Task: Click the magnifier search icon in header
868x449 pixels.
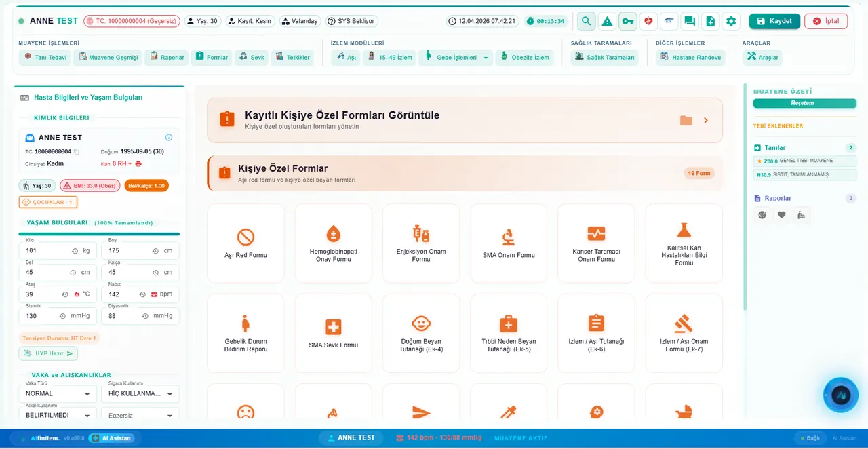Action: (x=587, y=21)
